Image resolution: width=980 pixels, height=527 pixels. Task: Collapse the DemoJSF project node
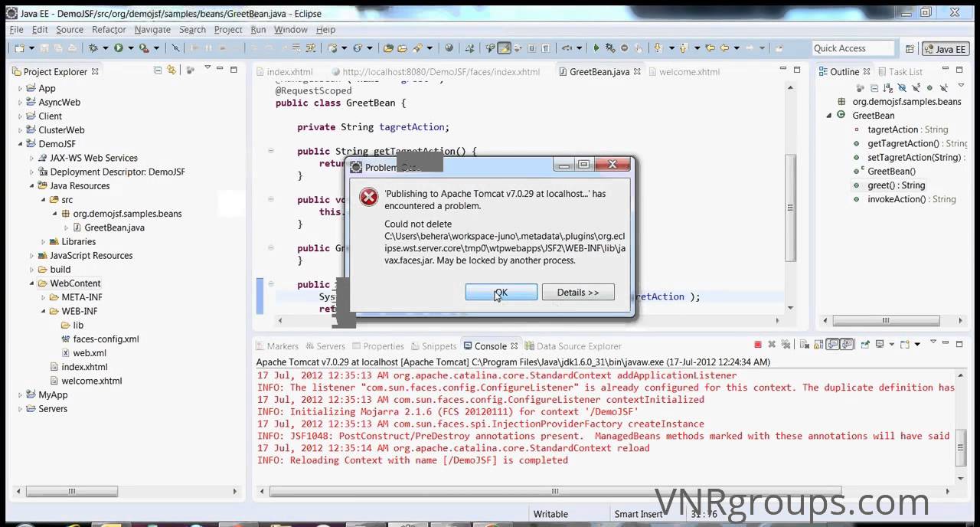coord(21,144)
